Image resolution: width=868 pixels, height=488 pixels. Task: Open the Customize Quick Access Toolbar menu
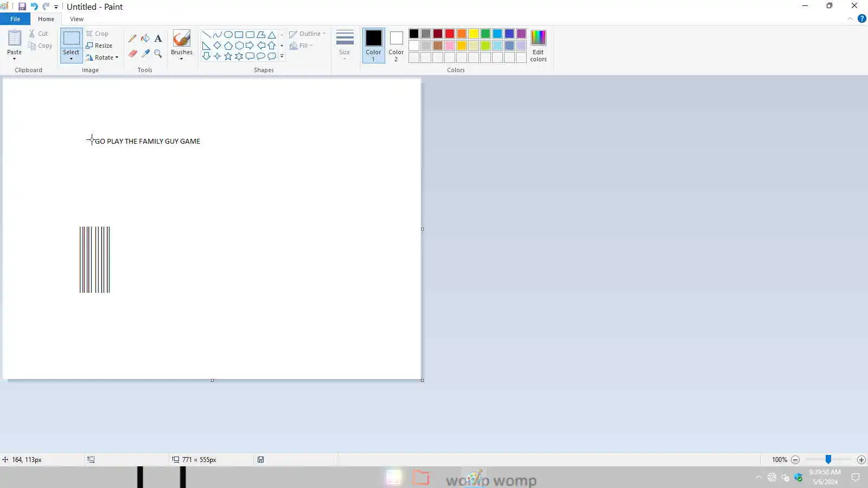(56, 7)
